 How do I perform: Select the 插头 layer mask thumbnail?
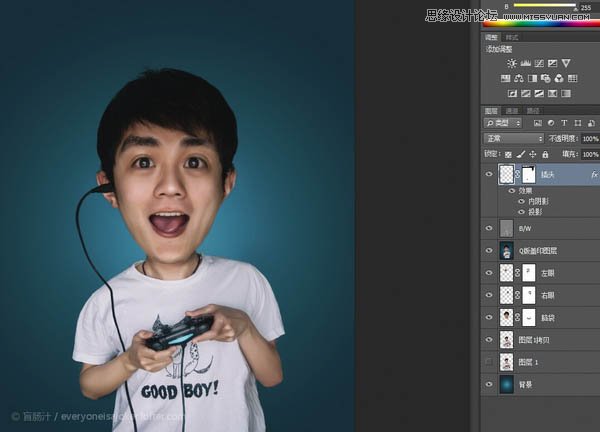pos(529,174)
